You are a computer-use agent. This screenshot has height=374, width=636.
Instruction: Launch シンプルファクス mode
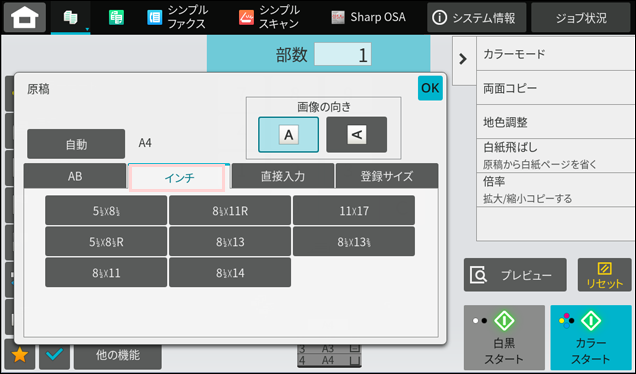(x=178, y=17)
